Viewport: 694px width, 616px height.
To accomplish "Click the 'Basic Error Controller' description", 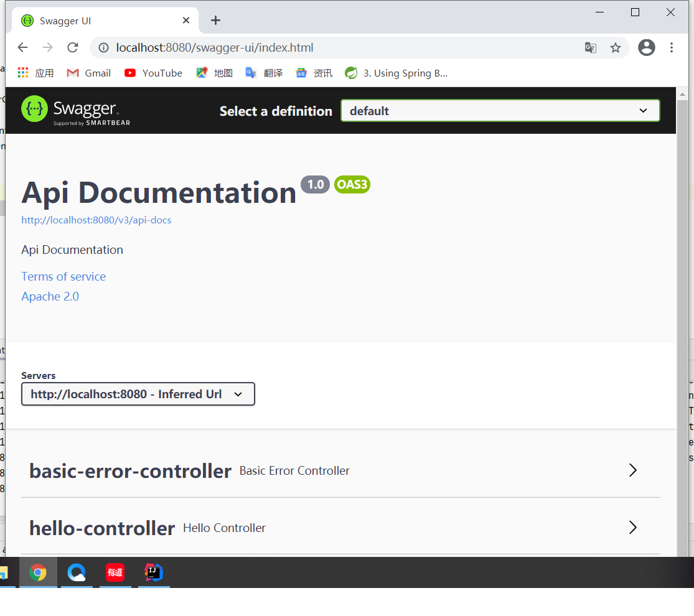I will [294, 470].
